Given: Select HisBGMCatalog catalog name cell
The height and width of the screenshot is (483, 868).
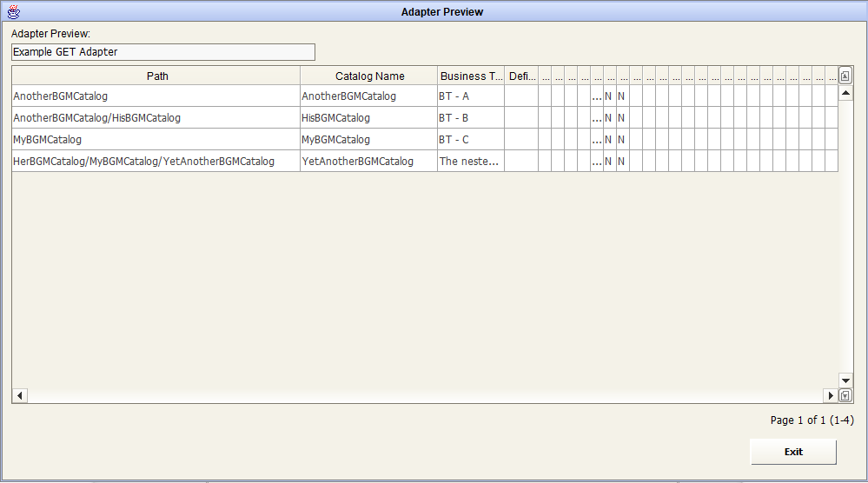Looking at the screenshot, I should pos(368,118).
